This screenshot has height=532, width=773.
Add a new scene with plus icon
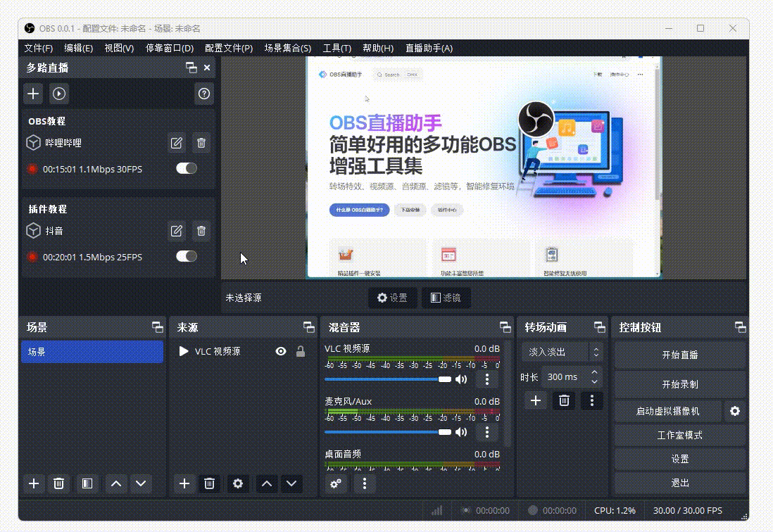coord(34,483)
